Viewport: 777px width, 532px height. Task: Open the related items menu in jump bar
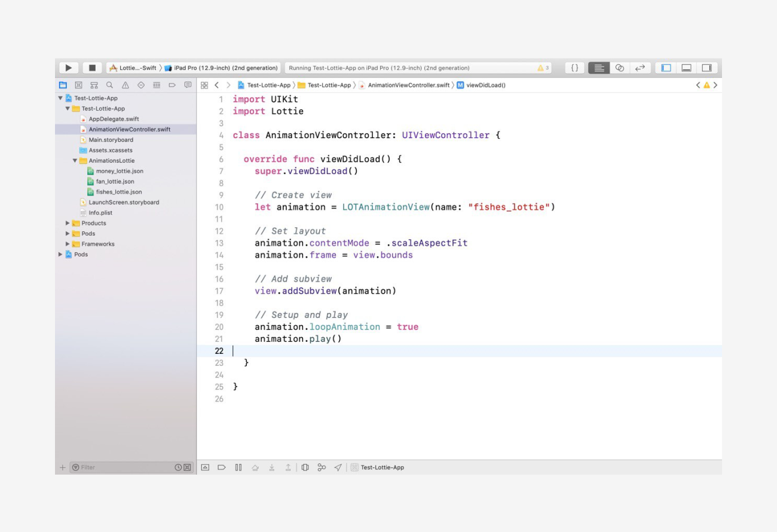(x=204, y=85)
